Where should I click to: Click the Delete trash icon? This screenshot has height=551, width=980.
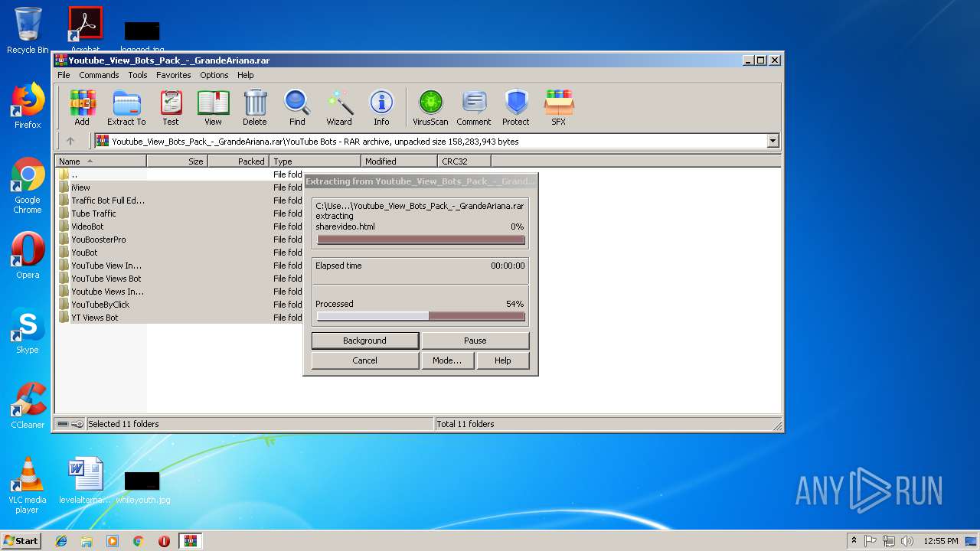255,108
